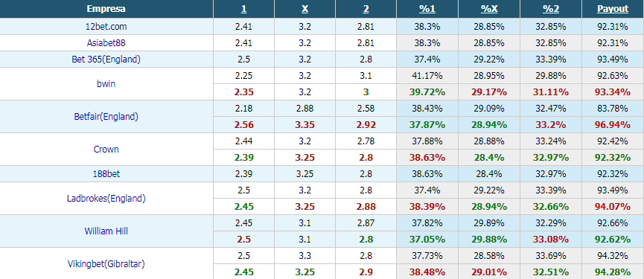
Task: Sort table by the 1 column header
Action: point(243,9)
